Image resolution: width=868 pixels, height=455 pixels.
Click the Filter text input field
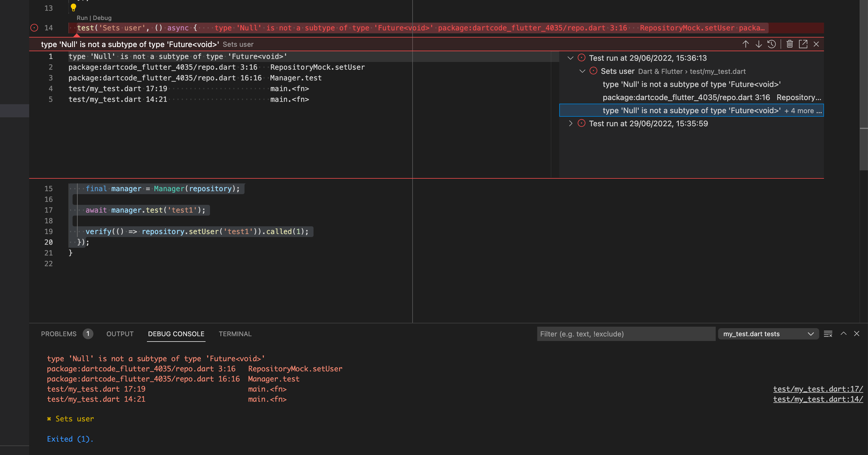click(627, 334)
